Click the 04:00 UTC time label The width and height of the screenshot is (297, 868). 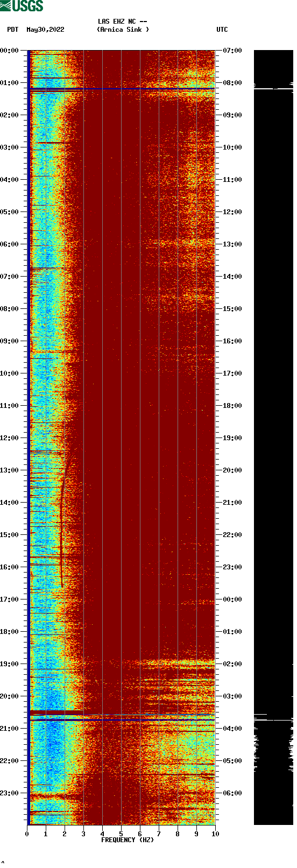click(x=232, y=729)
